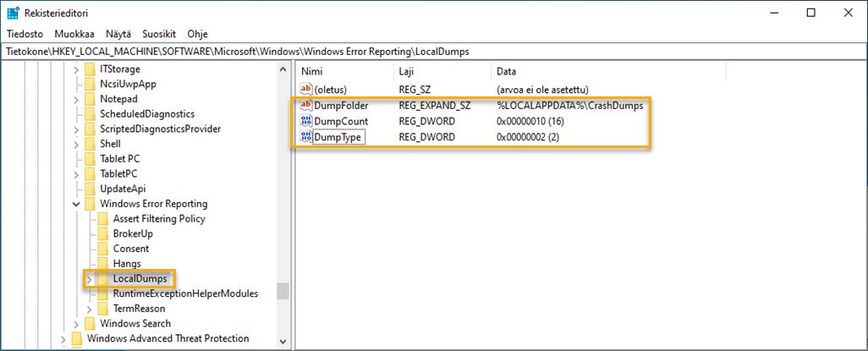868x351 pixels.
Task: Select the Tablet PC folder icon
Action: coord(90,159)
